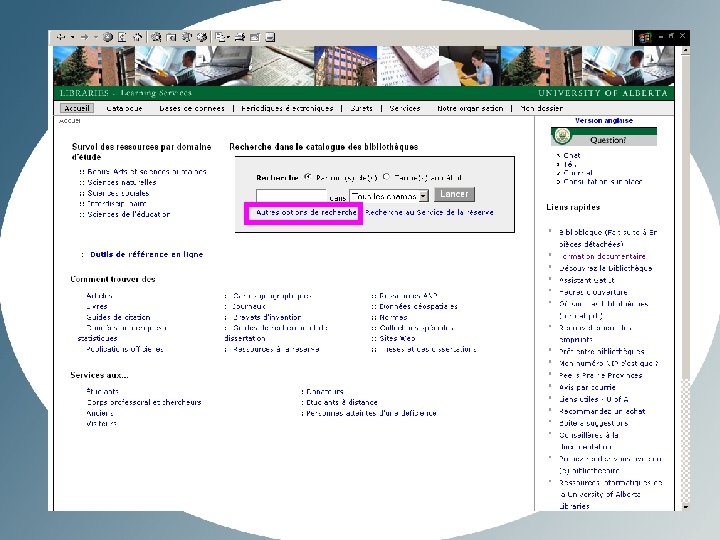Open the browser Search pane icon
Screen dimensions: 720x540
point(156,37)
